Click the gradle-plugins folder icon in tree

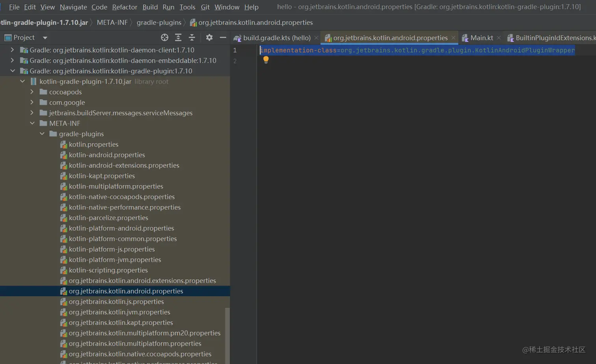click(x=53, y=134)
